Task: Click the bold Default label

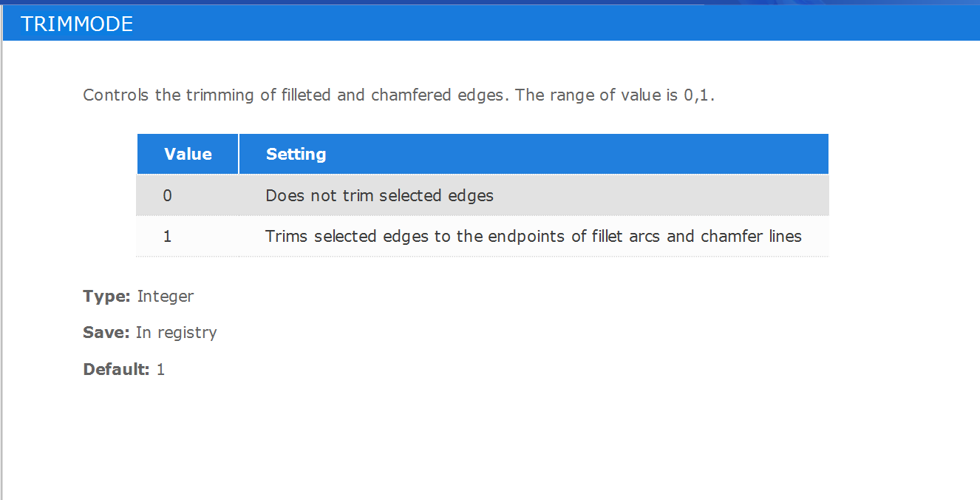Action: click(117, 369)
